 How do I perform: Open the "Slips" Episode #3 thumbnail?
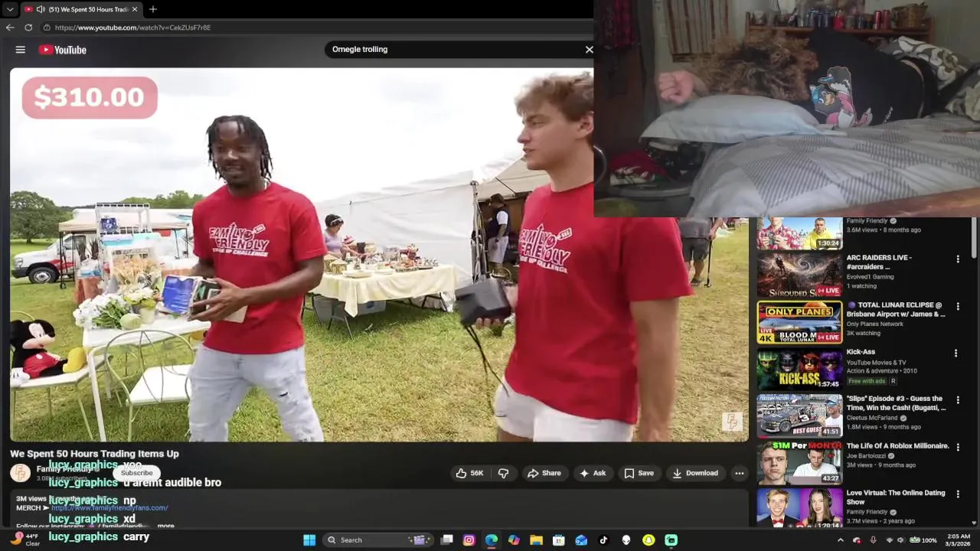coord(799,416)
